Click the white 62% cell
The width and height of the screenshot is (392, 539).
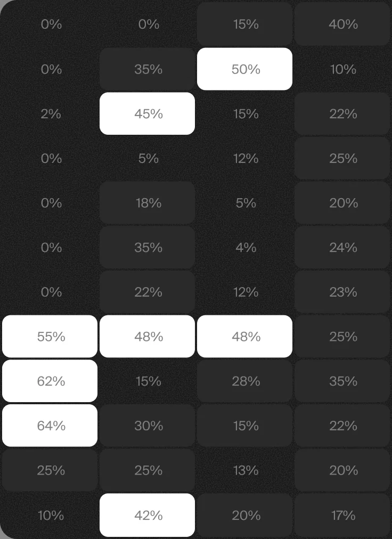50,381
